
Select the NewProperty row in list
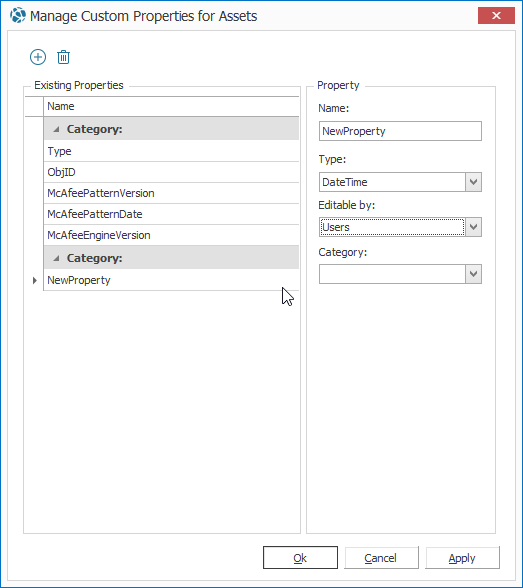click(171, 280)
